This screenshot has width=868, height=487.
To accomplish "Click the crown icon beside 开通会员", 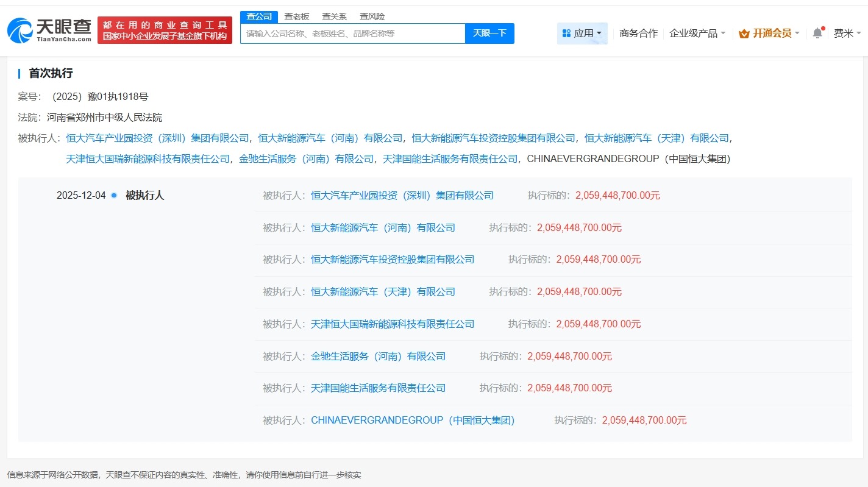I will (743, 33).
